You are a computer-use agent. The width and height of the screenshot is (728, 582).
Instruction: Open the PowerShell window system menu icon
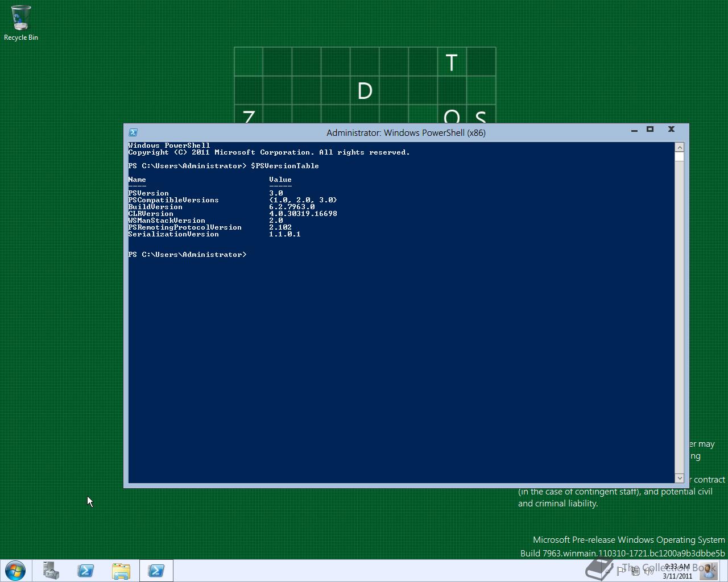point(133,132)
